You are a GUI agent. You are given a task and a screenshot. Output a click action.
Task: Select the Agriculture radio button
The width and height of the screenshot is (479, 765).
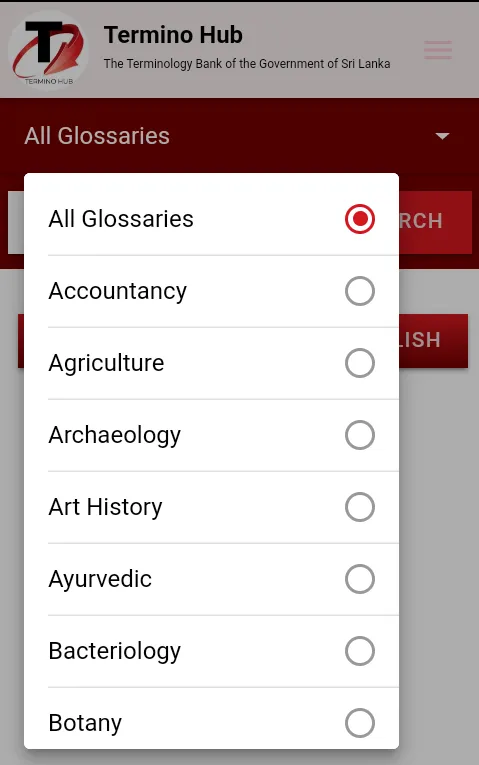(360, 363)
